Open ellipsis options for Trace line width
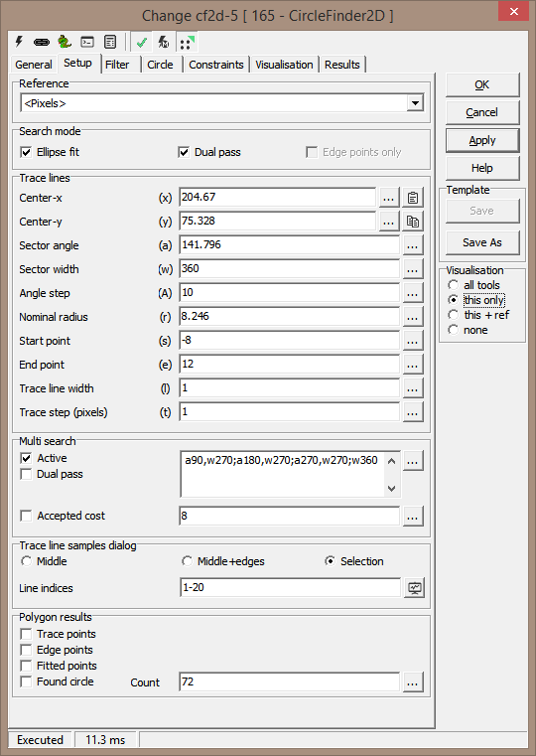The image size is (536, 756). tap(413, 388)
